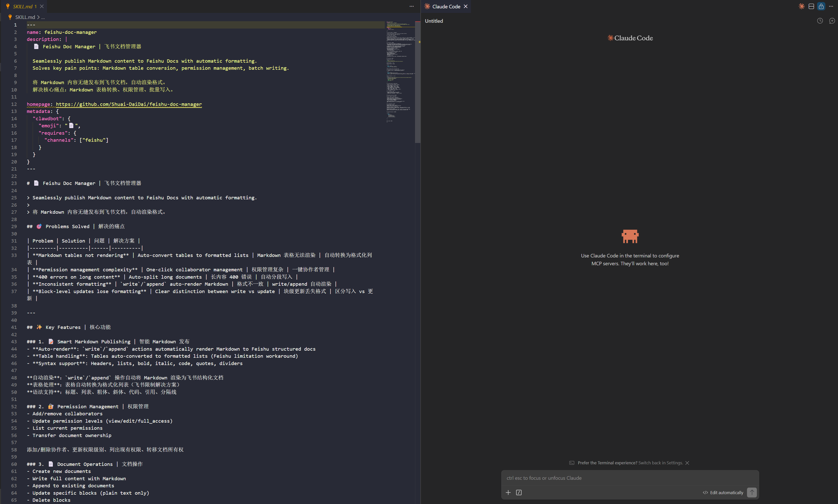The height and width of the screenshot is (504, 838).
Task: Switch to the SKILL.md editor tab
Action: (x=22, y=7)
